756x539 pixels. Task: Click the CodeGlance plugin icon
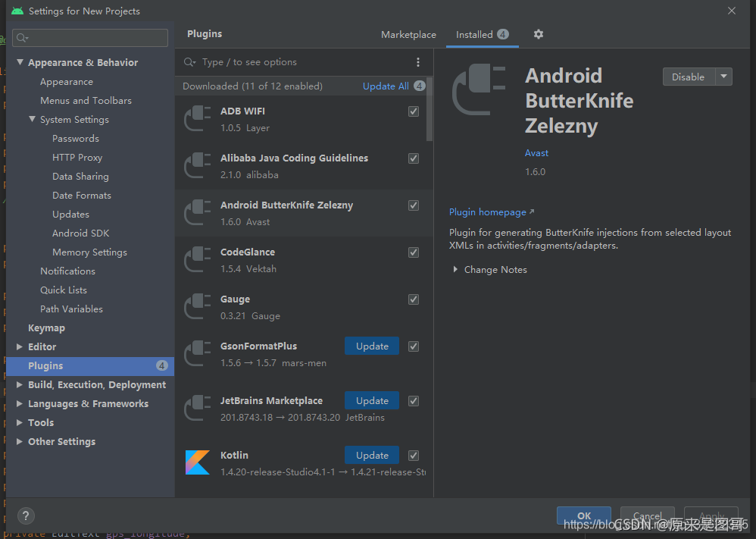tap(198, 260)
